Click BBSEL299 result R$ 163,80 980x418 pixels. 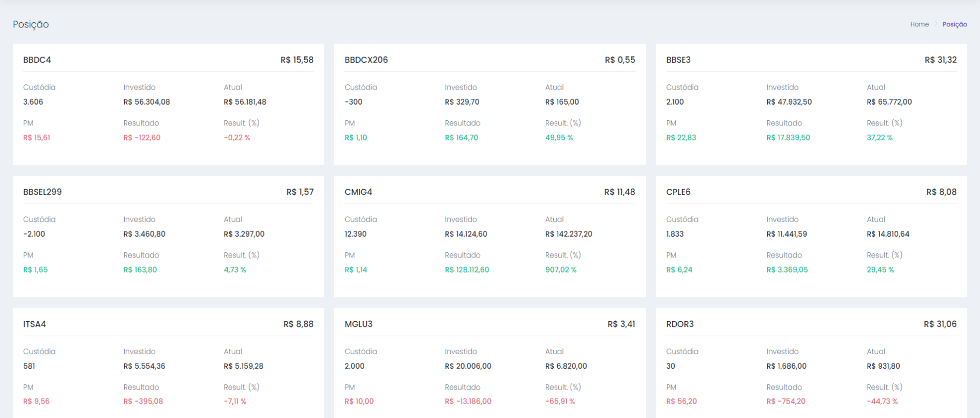(140, 270)
